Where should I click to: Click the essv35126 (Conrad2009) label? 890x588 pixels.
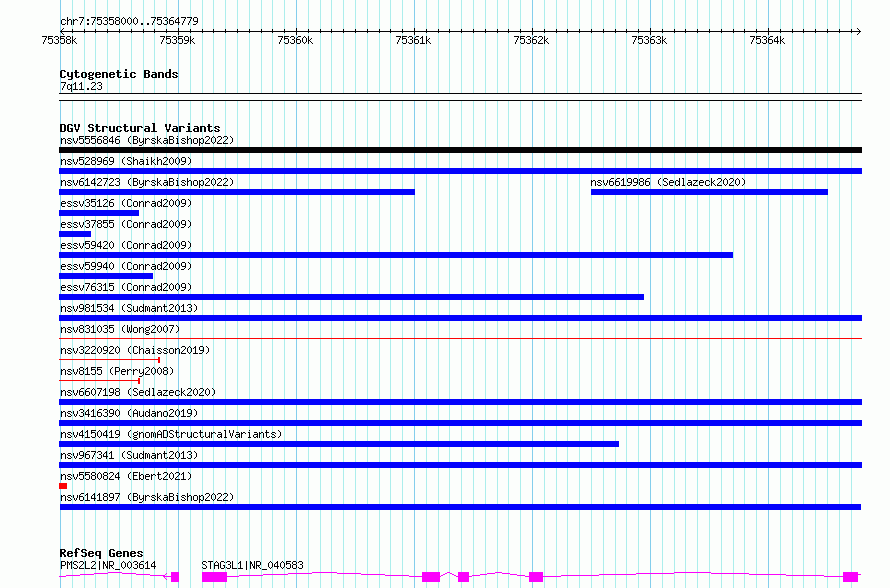click(x=126, y=203)
